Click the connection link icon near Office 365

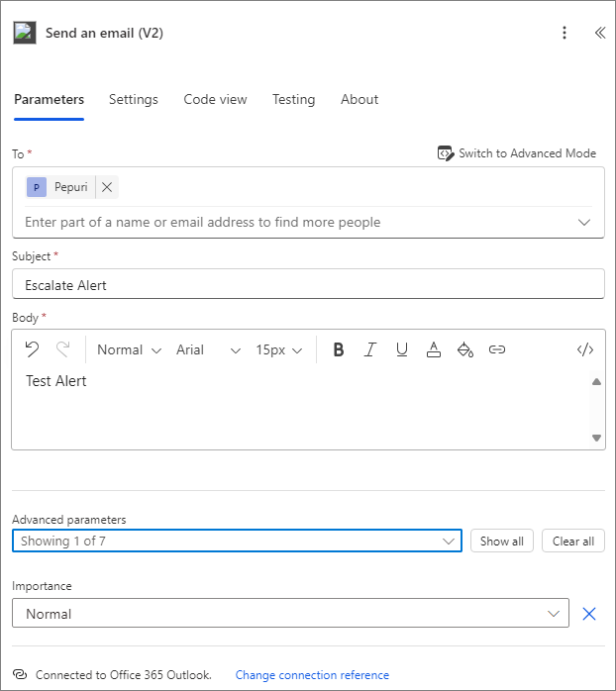click(x=20, y=674)
